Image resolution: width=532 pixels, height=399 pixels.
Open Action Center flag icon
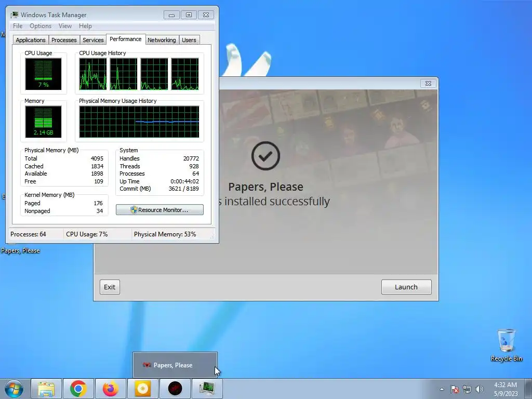coord(454,389)
